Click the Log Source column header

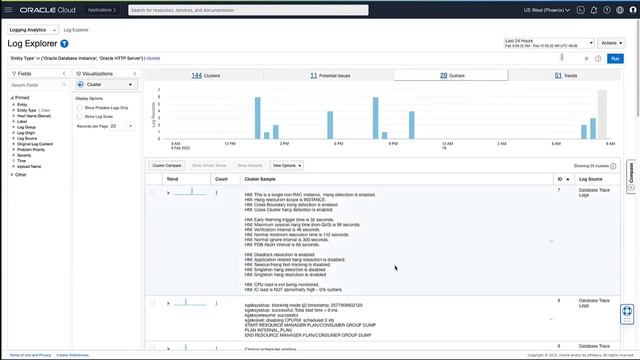click(x=591, y=179)
